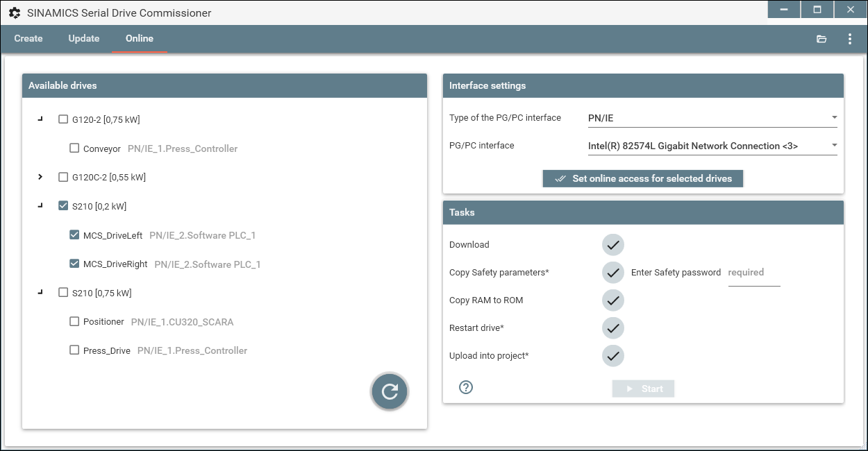868x451 pixels.
Task: Collapse the S210 [0,75 kW] tree node
Action: click(x=41, y=293)
